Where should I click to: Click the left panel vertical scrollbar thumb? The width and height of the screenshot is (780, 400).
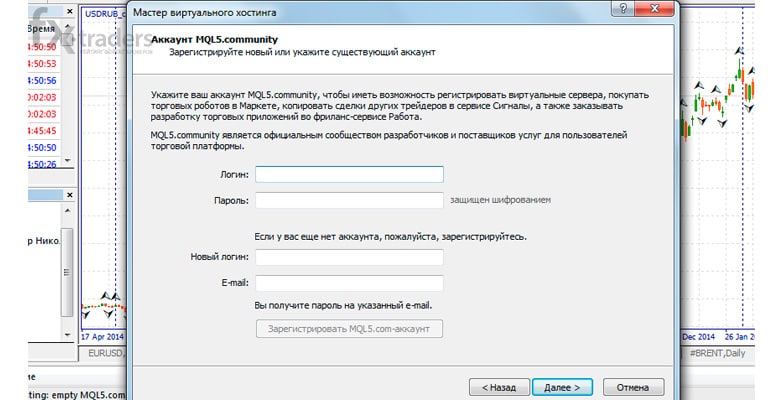[x=67, y=272]
